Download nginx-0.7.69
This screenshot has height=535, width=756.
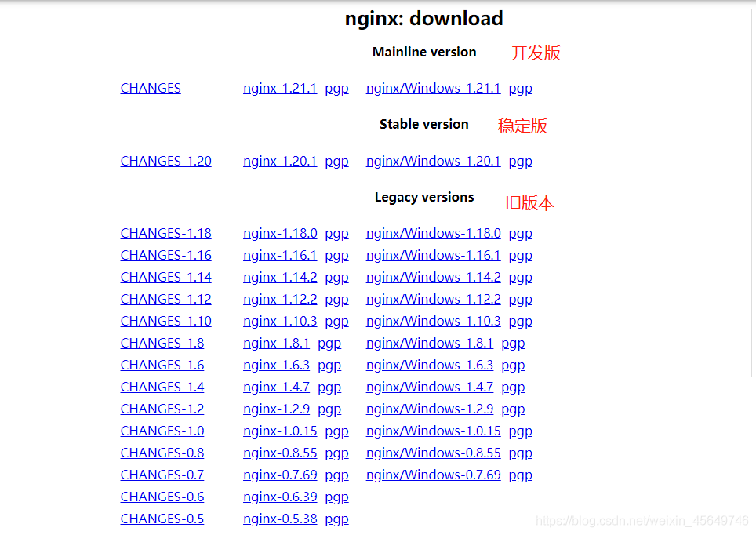click(280, 475)
